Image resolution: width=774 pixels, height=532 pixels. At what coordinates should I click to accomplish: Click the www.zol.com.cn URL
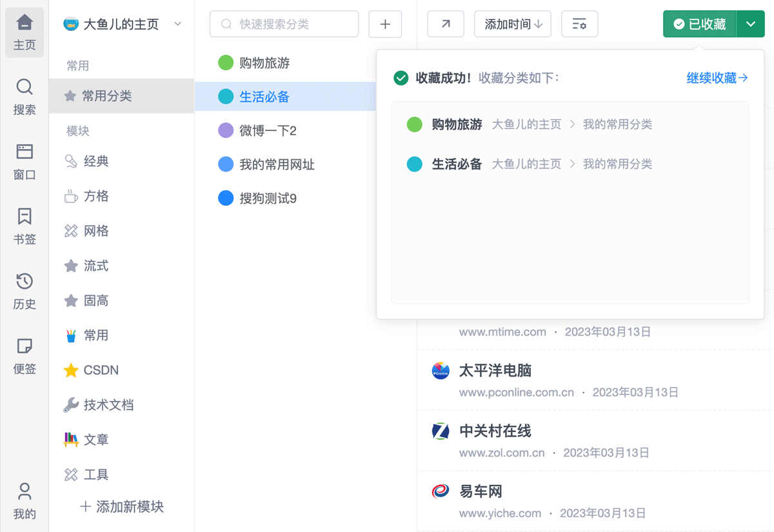click(x=502, y=453)
